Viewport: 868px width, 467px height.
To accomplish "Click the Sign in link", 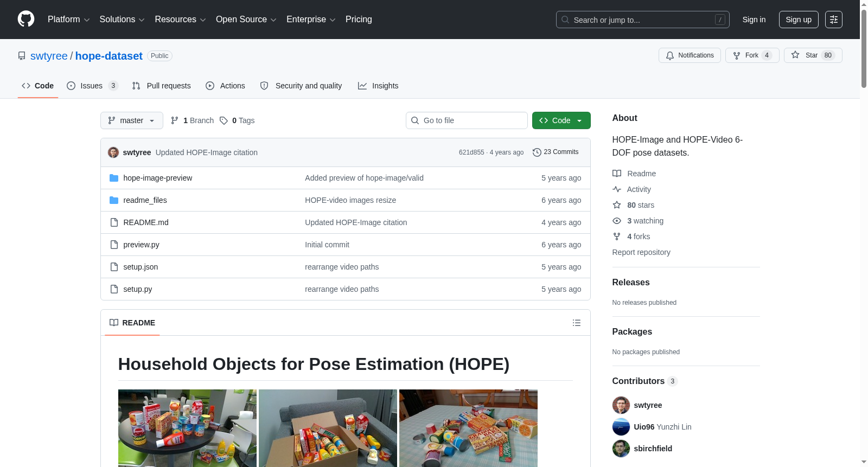I will [x=754, y=20].
